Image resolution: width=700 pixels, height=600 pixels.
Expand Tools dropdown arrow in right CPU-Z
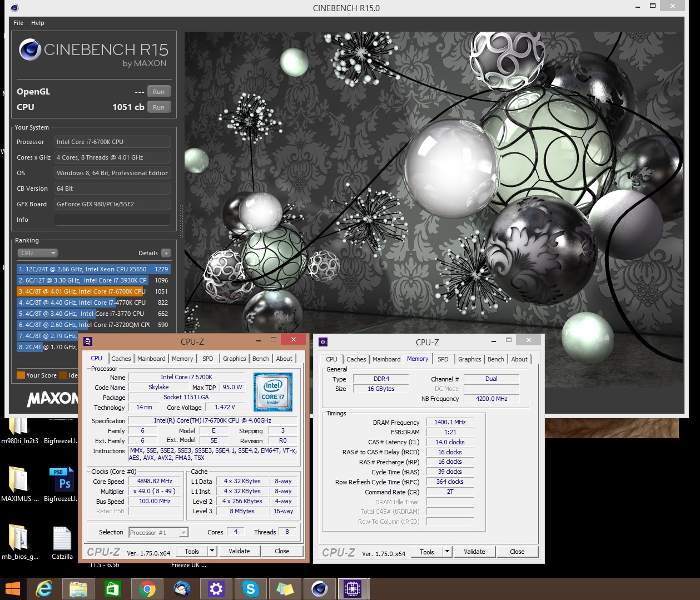(x=447, y=552)
